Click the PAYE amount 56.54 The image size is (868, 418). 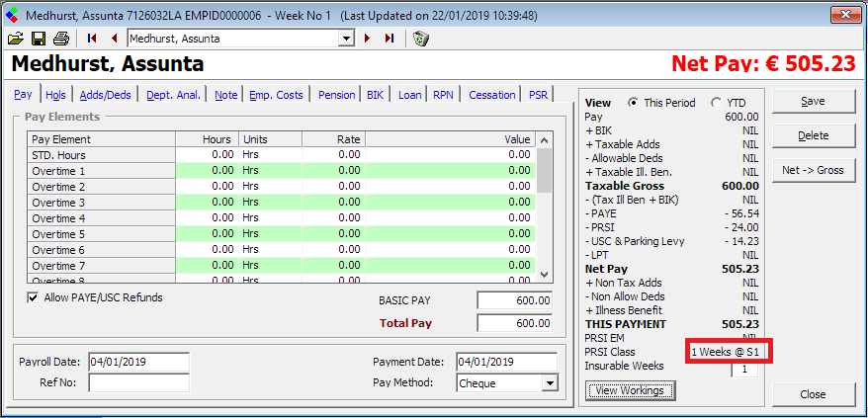tap(741, 213)
